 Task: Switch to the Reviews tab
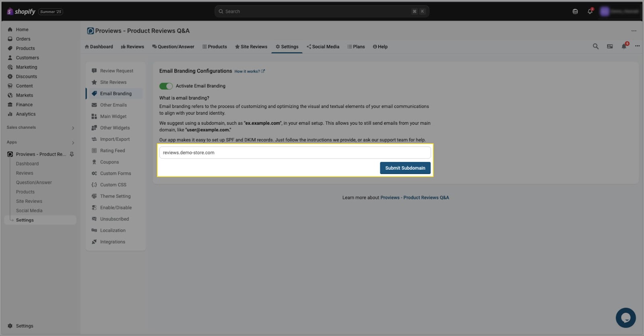point(132,47)
